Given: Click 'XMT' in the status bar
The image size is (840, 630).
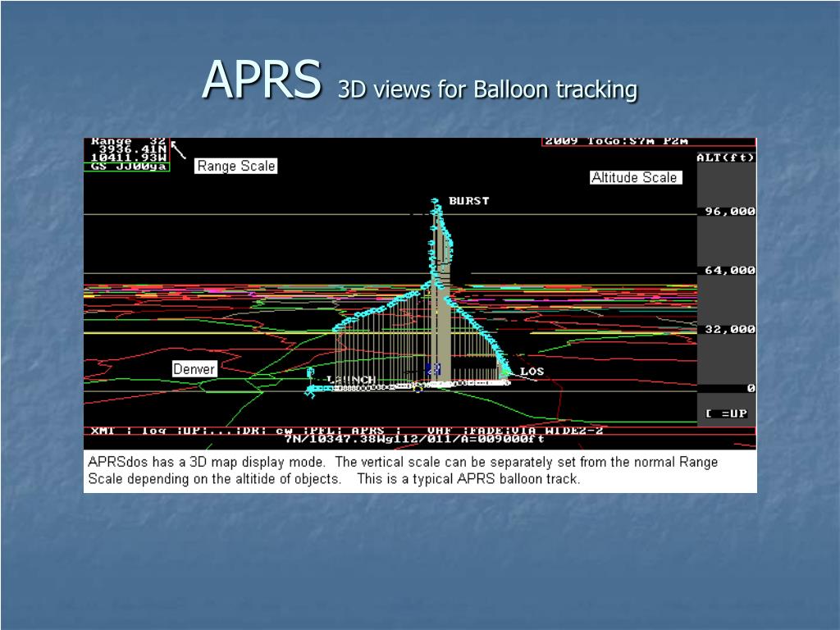Looking at the screenshot, I should (x=103, y=431).
